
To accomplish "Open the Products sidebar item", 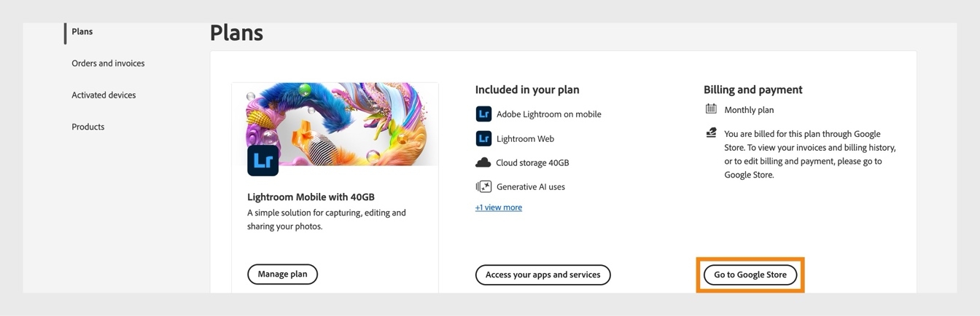I will click(x=87, y=127).
